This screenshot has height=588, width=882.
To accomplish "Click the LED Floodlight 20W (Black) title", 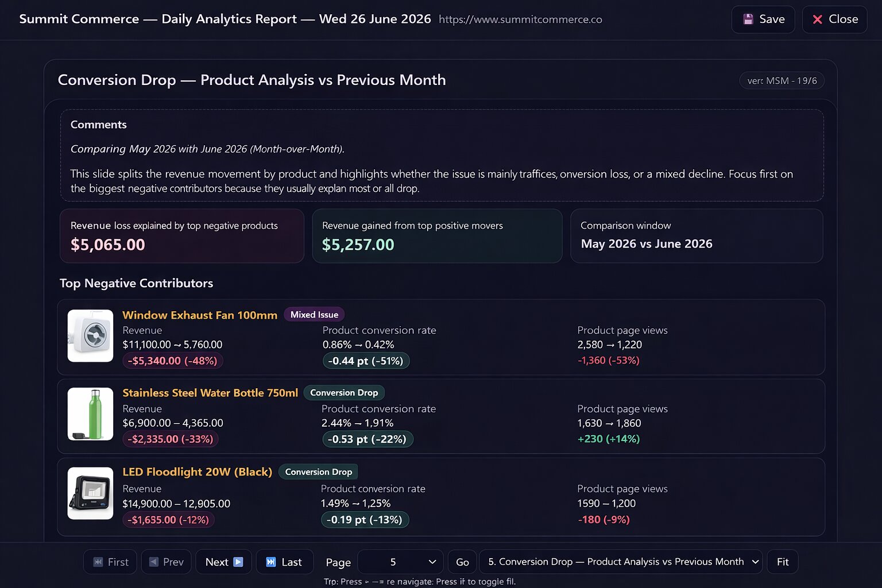I will click(198, 472).
